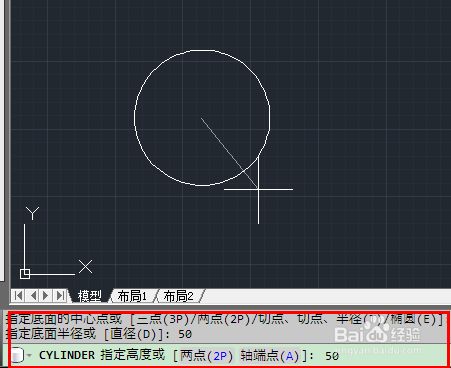The height and width of the screenshot is (368, 451).
Task: Choose the 两点(2P) option in CYLINDER prompt
Action: point(207,356)
